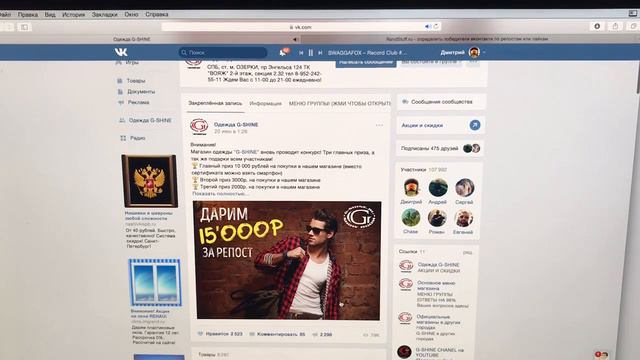This screenshot has height=360, width=640.
Task: Open Окно menu in menu bar
Action: point(131,14)
